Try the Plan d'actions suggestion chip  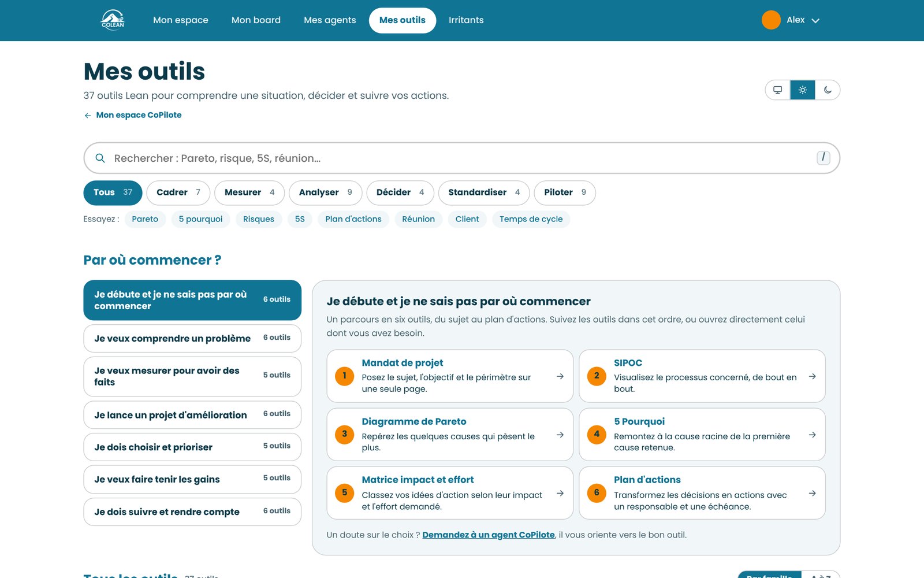(x=353, y=219)
